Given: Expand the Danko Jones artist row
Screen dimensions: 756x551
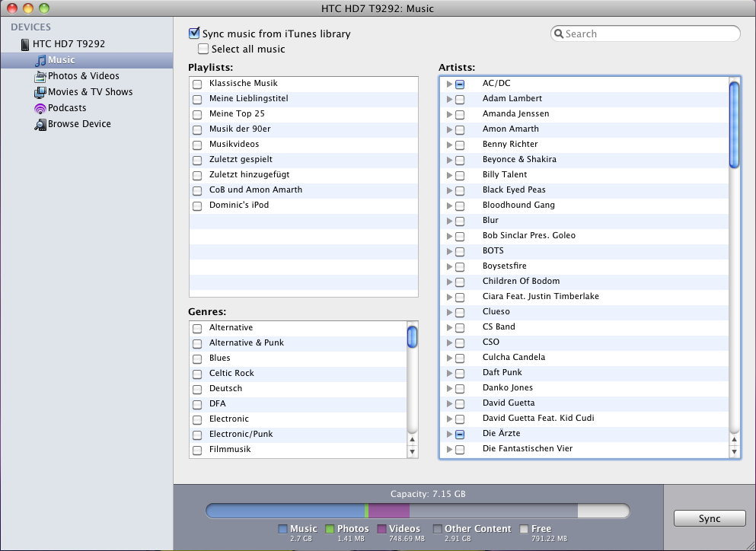Looking at the screenshot, I should (x=449, y=389).
